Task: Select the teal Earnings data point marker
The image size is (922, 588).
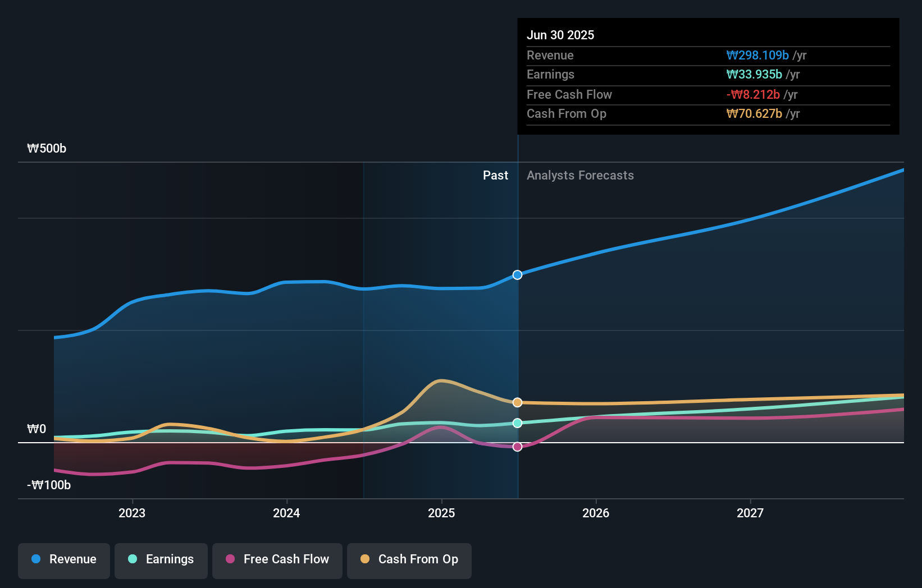Action: 517,424
